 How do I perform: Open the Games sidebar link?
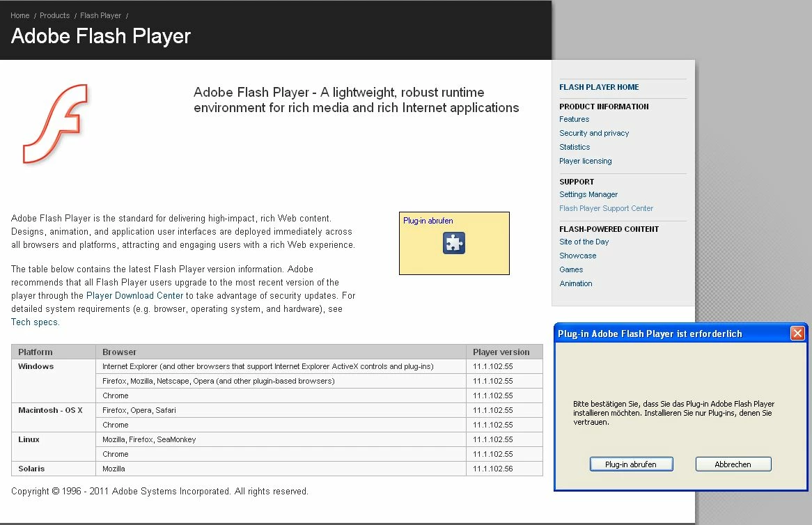click(x=570, y=269)
